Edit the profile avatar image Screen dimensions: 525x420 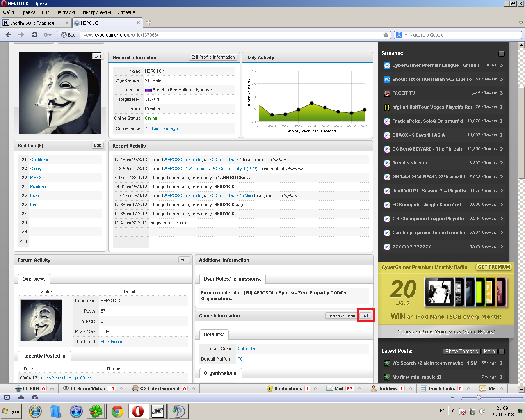coord(98,56)
